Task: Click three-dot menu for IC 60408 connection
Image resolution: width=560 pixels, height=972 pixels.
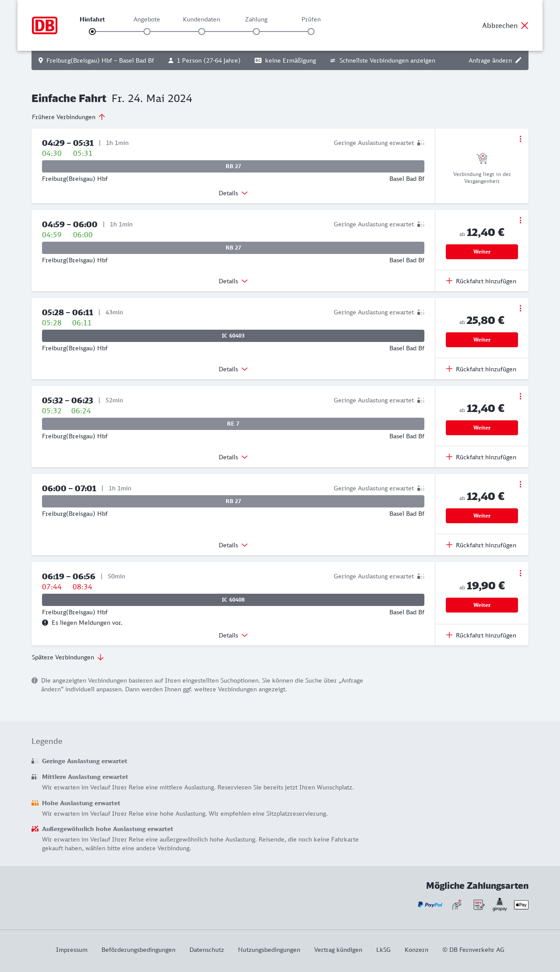Action: click(520, 573)
